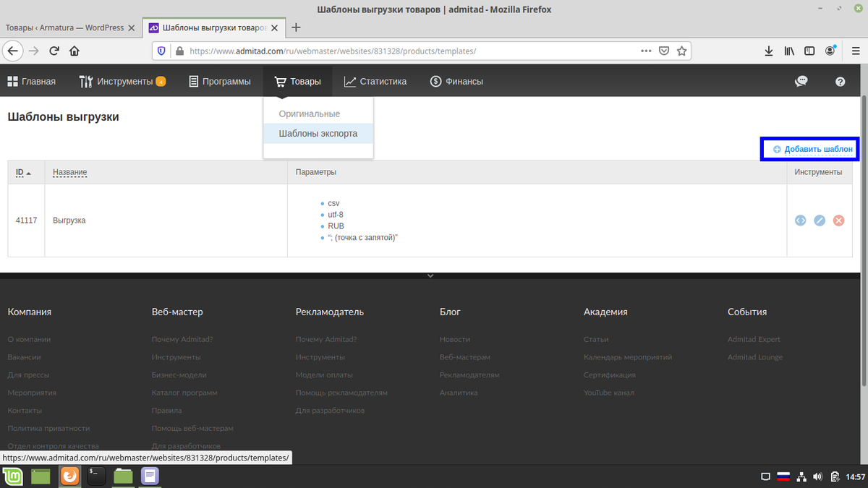
Task: Open footer link Каталог программ
Action: click(184, 393)
